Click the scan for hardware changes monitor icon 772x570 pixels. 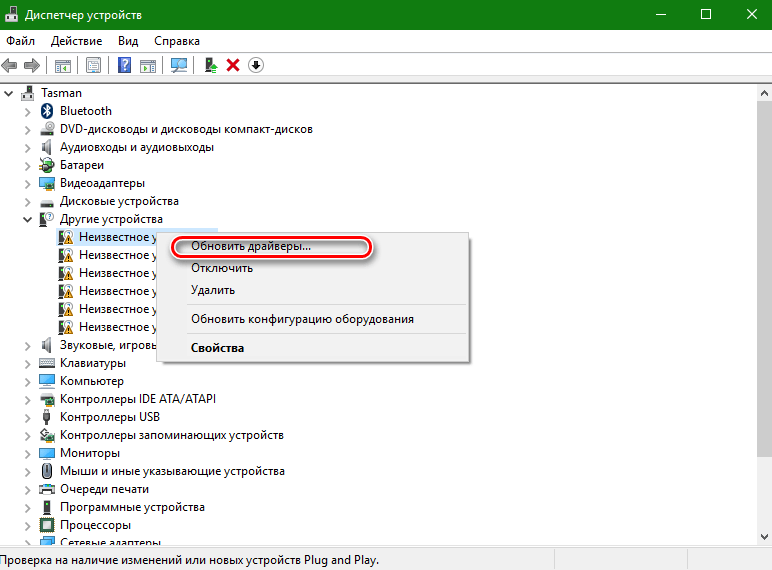click(179, 65)
